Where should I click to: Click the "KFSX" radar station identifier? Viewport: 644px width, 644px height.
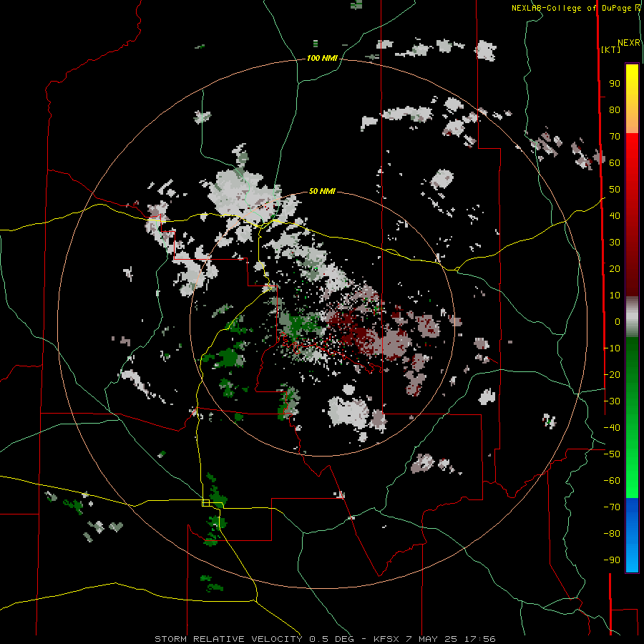click(387, 639)
